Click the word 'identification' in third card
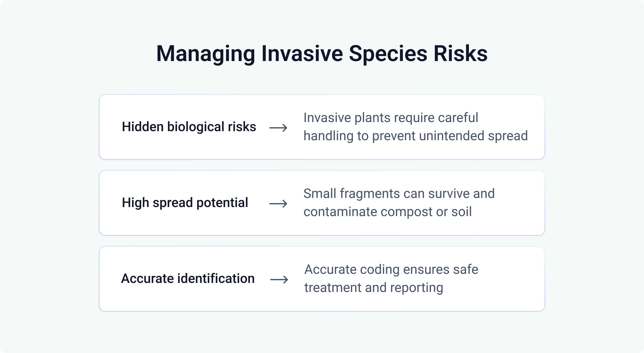The height and width of the screenshot is (353, 644). pyautogui.click(x=216, y=278)
